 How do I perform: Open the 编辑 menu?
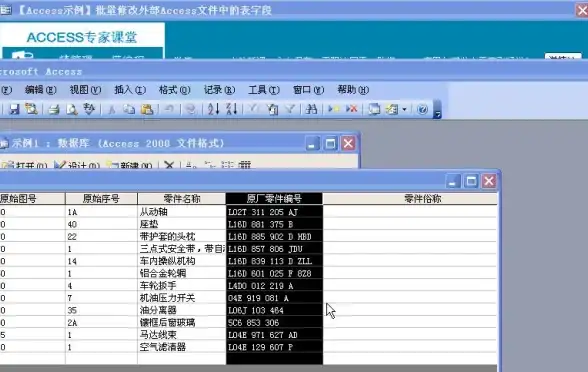40,90
